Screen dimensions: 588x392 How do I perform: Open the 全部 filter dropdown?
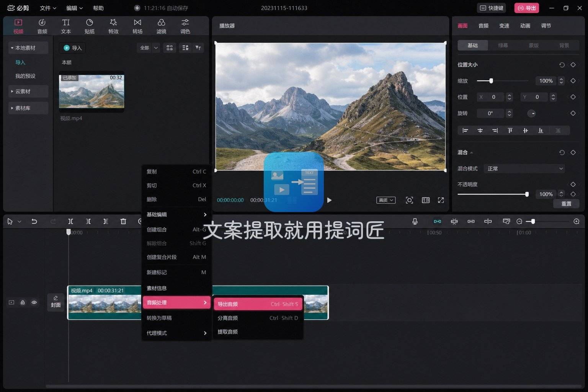[148, 48]
